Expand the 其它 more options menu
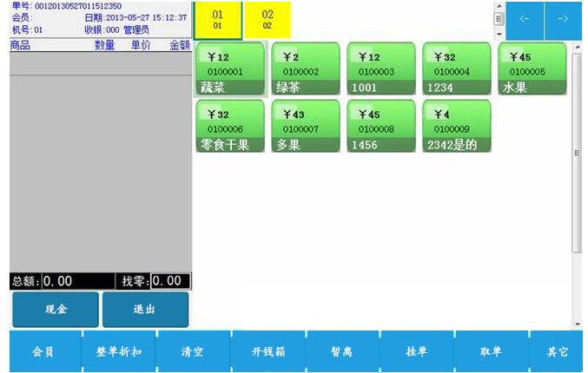588x373 pixels. [x=557, y=351]
